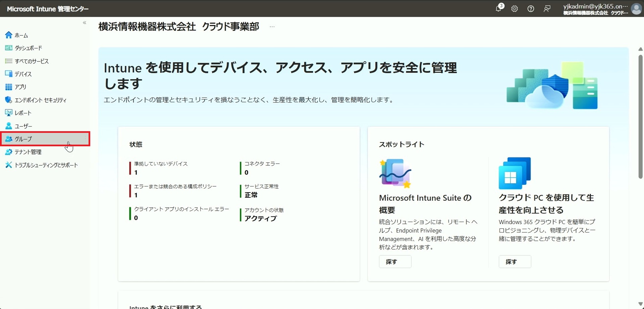Click the ユーザー person icon
The image size is (644, 309).
point(9,126)
